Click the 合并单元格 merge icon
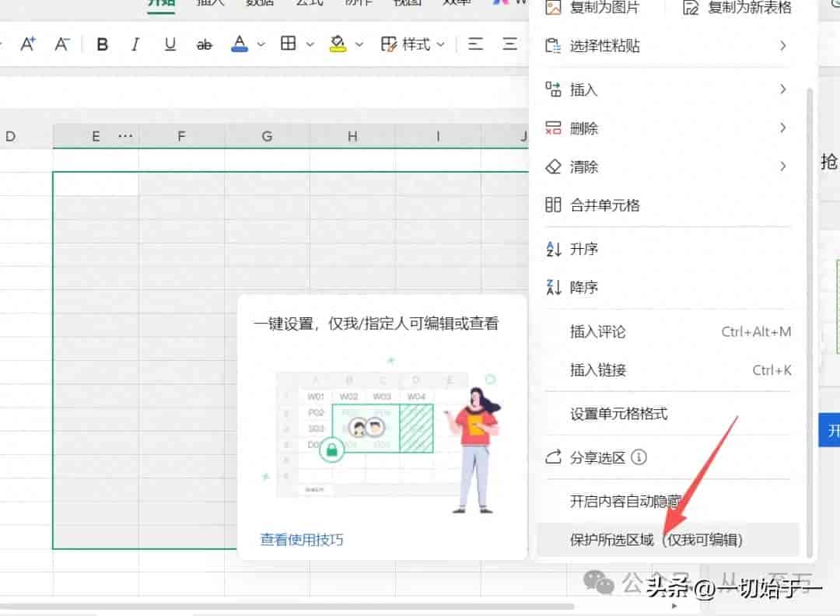 (x=553, y=205)
